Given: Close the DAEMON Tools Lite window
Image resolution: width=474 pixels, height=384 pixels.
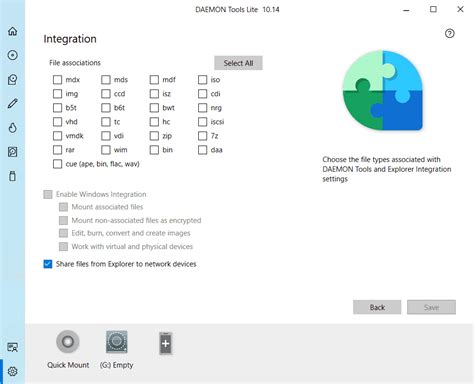Looking at the screenshot, I should 460,9.
